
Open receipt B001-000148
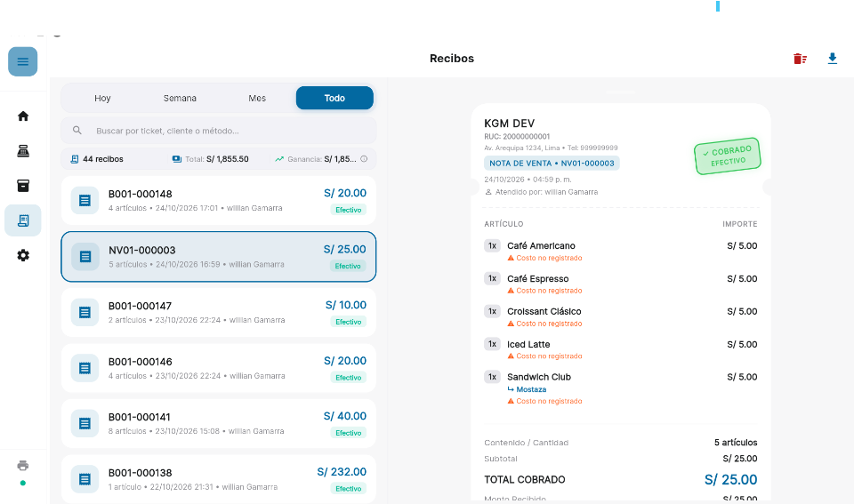pos(219,200)
